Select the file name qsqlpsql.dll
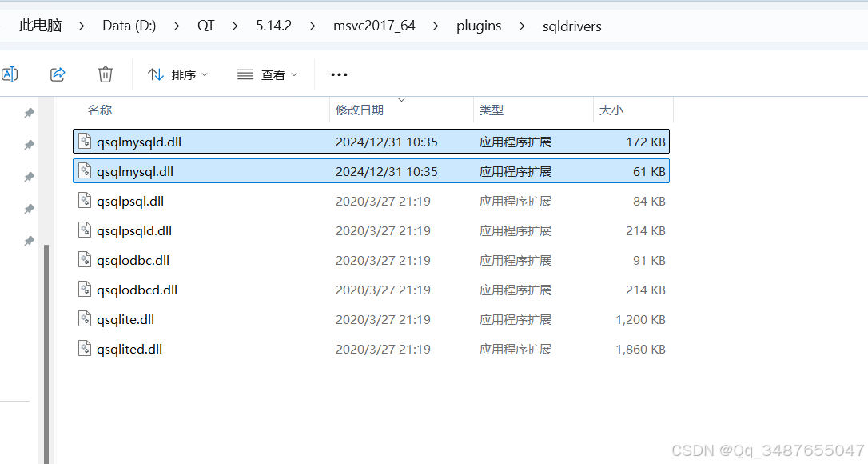Viewport: 868px width, 464px height. 130,202
